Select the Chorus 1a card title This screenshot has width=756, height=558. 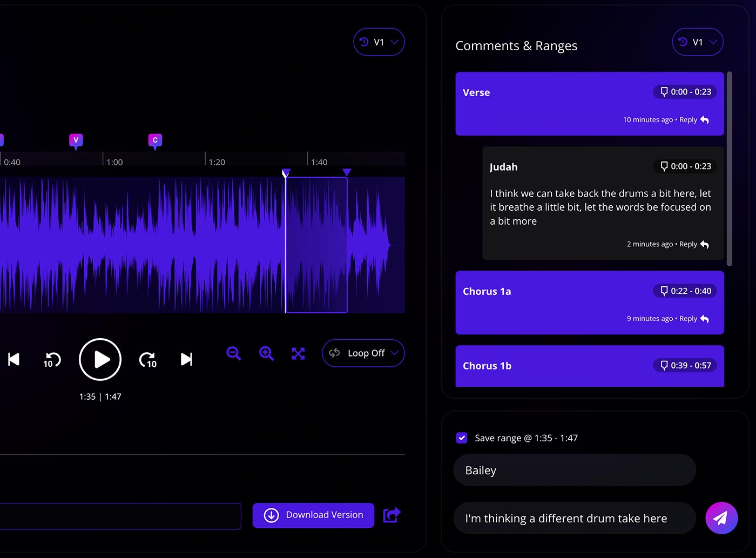tap(487, 291)
